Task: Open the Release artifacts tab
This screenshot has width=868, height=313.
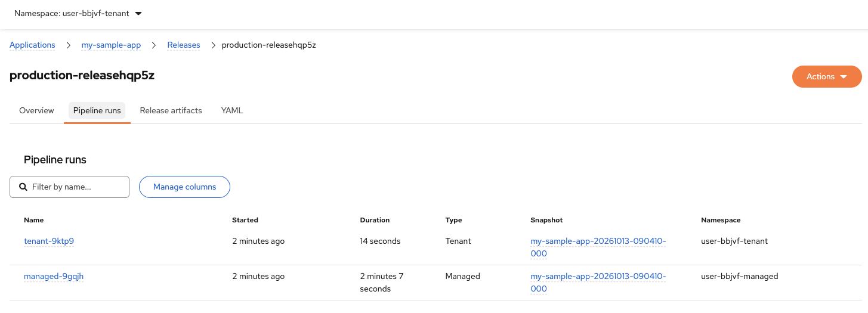Action: point(171,111)
